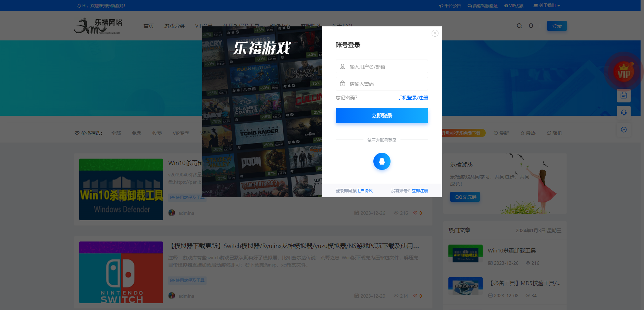Click the third-party QQ login icon
The width and height of the screenshot is (644, 310).
coord(382,161)
